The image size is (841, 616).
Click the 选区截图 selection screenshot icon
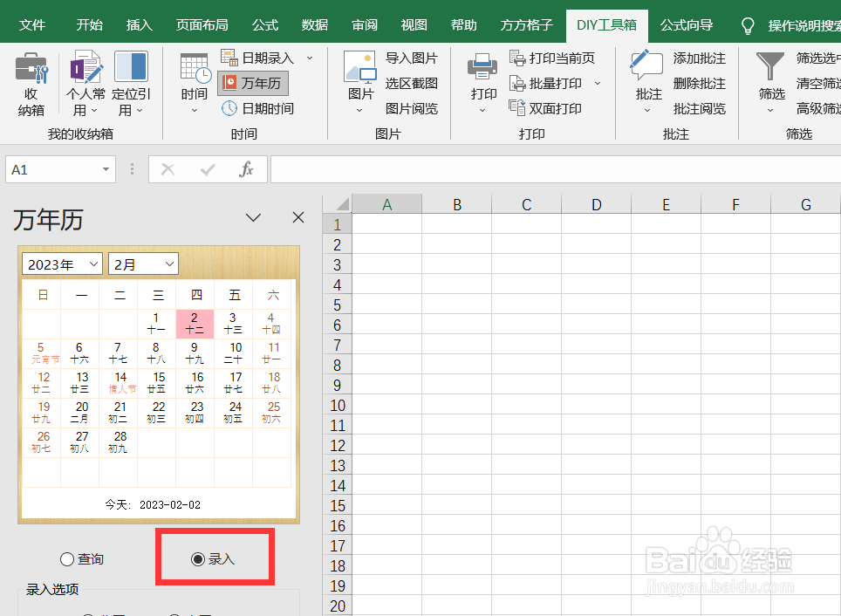coord(412,84)
